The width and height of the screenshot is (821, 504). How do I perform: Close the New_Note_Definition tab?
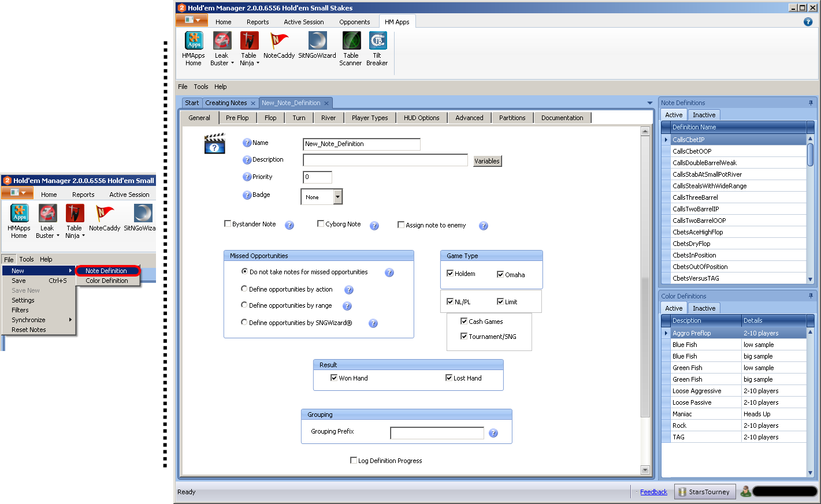tap(326, 103)
